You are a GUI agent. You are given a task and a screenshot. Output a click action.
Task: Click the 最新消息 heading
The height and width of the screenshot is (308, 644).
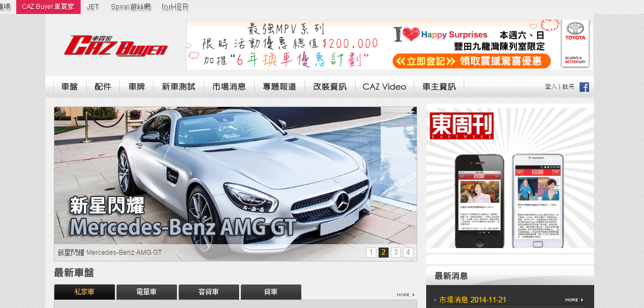tap(451, 276)
